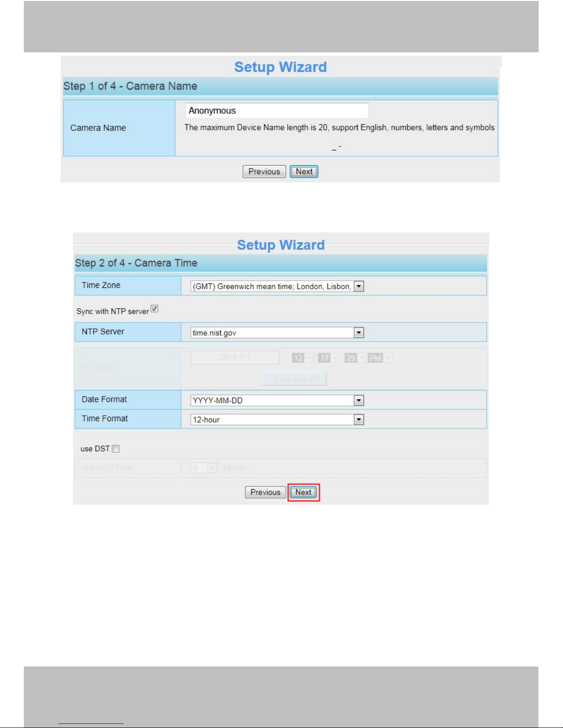563x728 pixels.
Task: Open the hour dropdown showing 12
Action: [302, 358]
